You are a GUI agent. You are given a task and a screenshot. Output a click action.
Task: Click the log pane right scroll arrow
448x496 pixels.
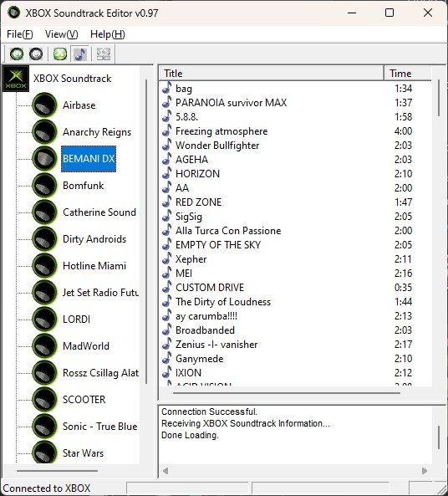425,471
